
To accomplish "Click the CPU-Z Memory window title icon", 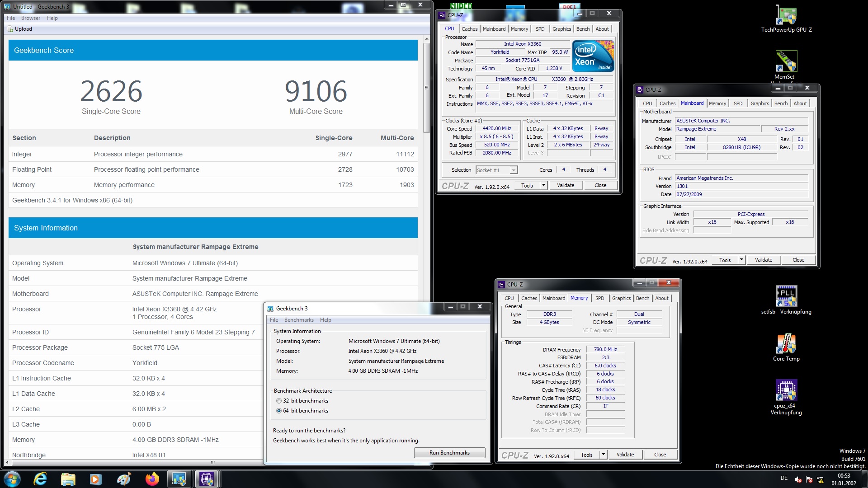I will 501,284.
